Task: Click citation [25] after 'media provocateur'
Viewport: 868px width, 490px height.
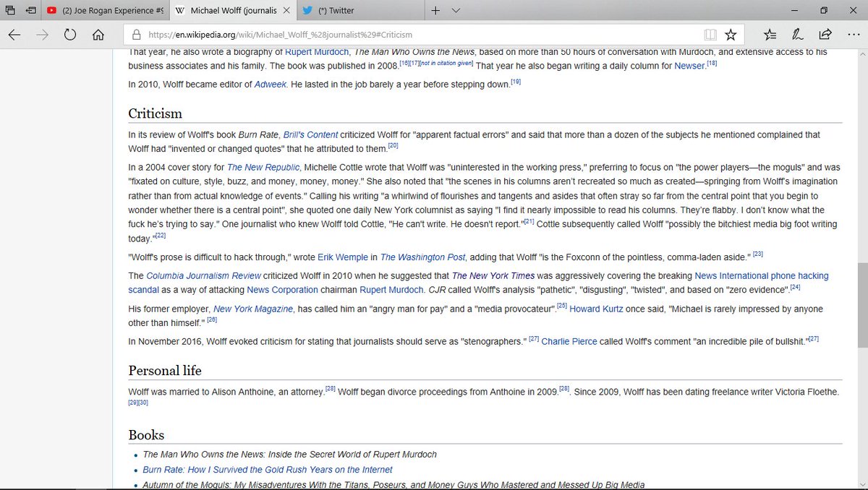Action: coord(562,306)
